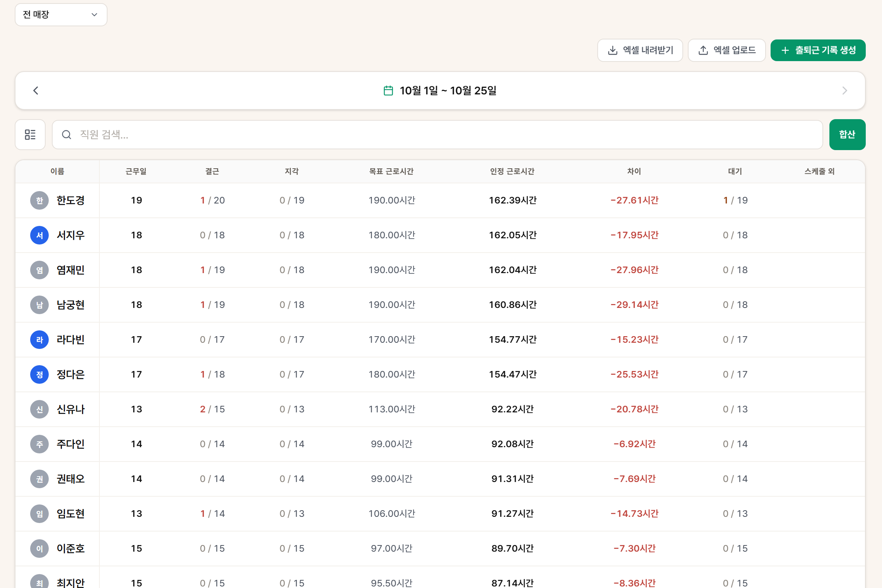Open employee name 한도경
The width and height of the screenshot is (882, 588).
70,200
